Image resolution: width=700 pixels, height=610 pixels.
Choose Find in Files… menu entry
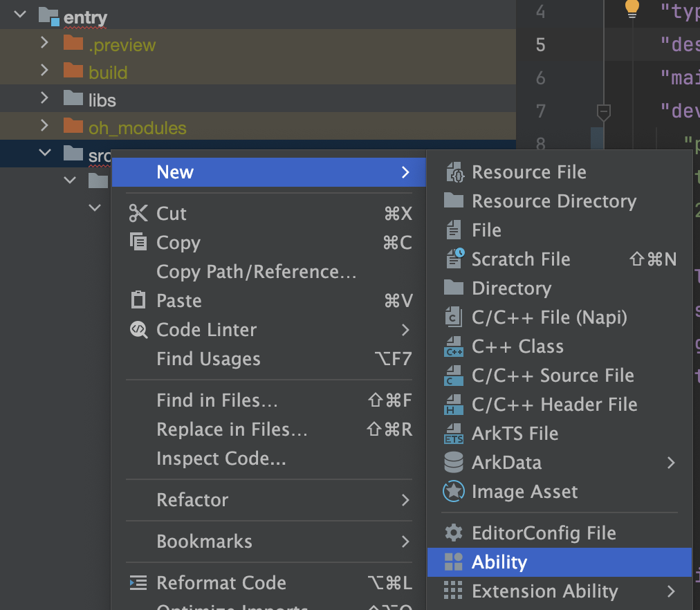269,400
